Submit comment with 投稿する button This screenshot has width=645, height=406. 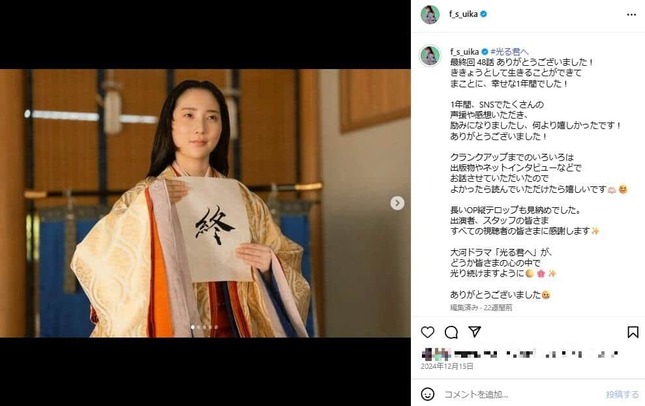[x=622, y=394]
